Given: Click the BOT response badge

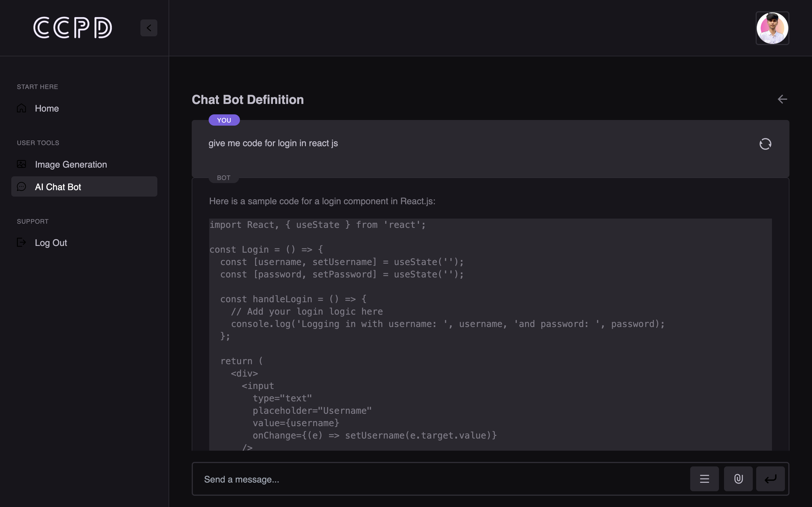Looking at the screenshot, I should tap(224, 178).
